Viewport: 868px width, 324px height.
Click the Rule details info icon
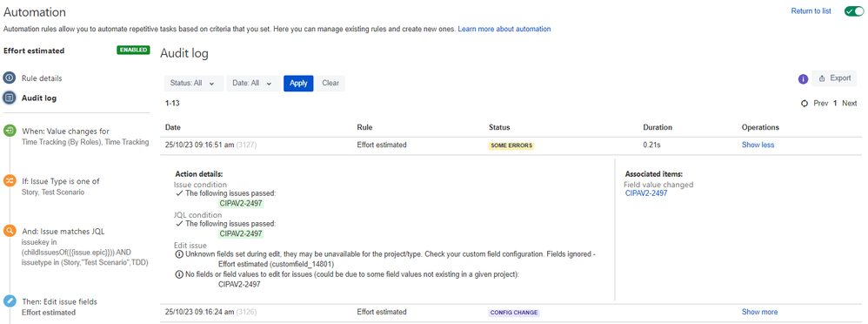click(x=10, y=78)
